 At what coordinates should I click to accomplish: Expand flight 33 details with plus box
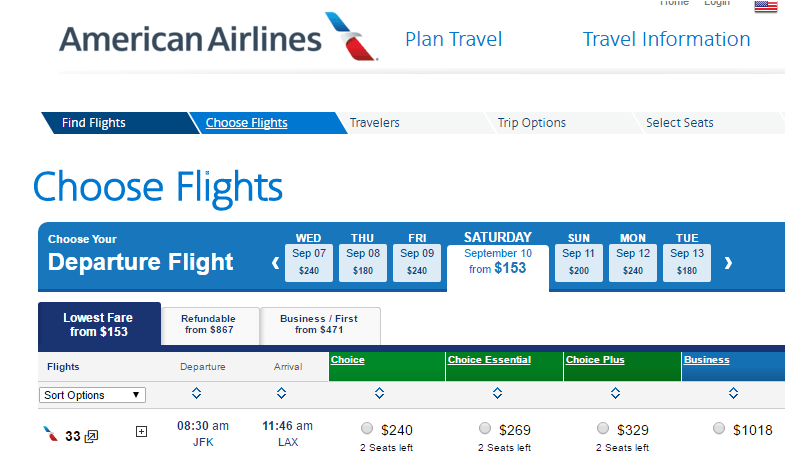click(x=141, y=431)
